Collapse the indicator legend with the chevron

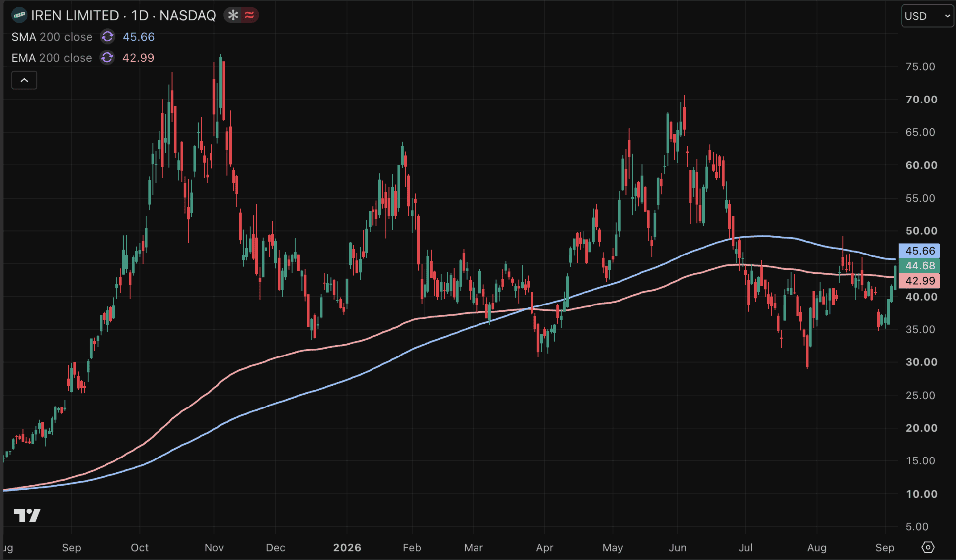(x=24, y=80)
